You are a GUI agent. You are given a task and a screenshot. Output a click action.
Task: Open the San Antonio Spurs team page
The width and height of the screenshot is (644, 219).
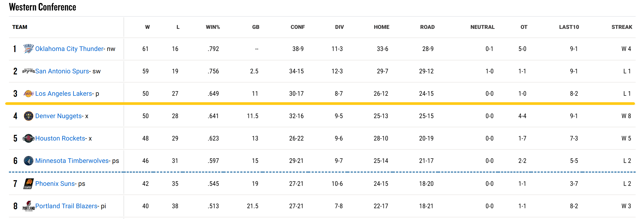(62, 71)
